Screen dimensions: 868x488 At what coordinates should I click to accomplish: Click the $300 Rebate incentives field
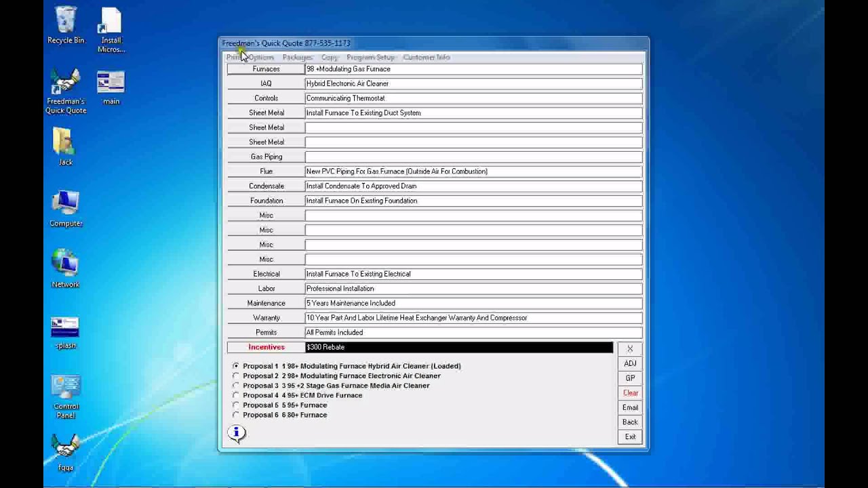(x=458, y=347)
